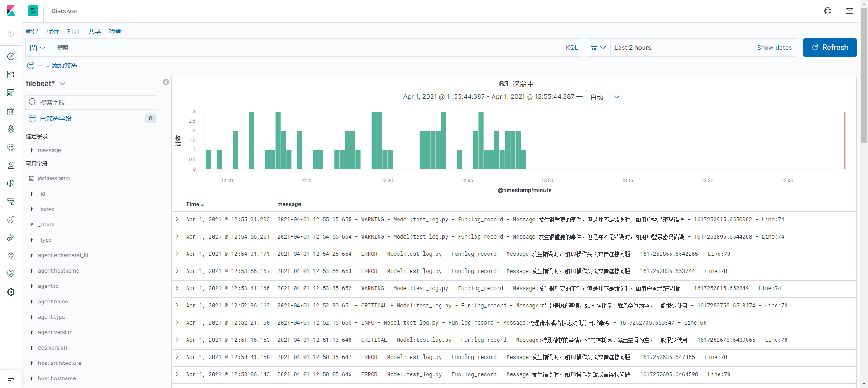Select the @timestamp field
868x388 pixels.
(54, 178)
